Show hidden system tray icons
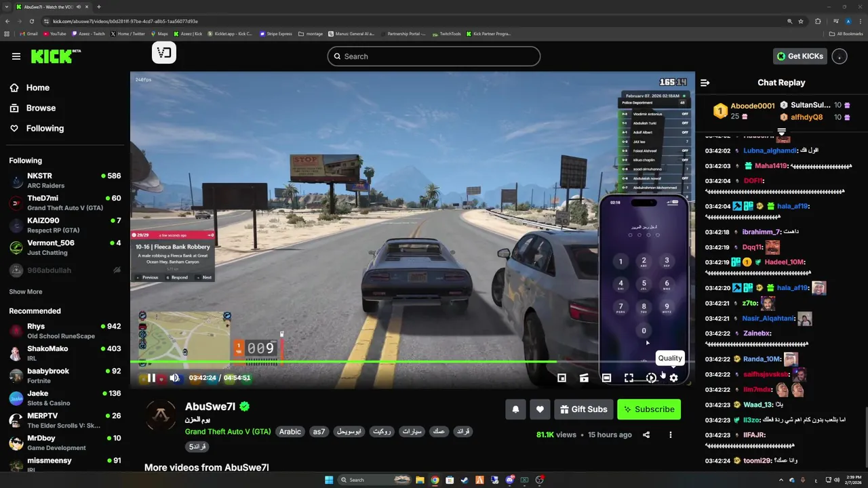Viewport: 868px width, 488px height. point(781,480)
